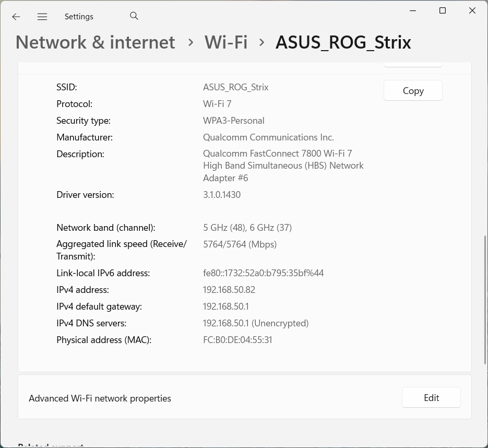Click the IPv4 address value 192.168.50.82
Image resolution: width=488 pixels, height=448 pixels.
(229, 290)
